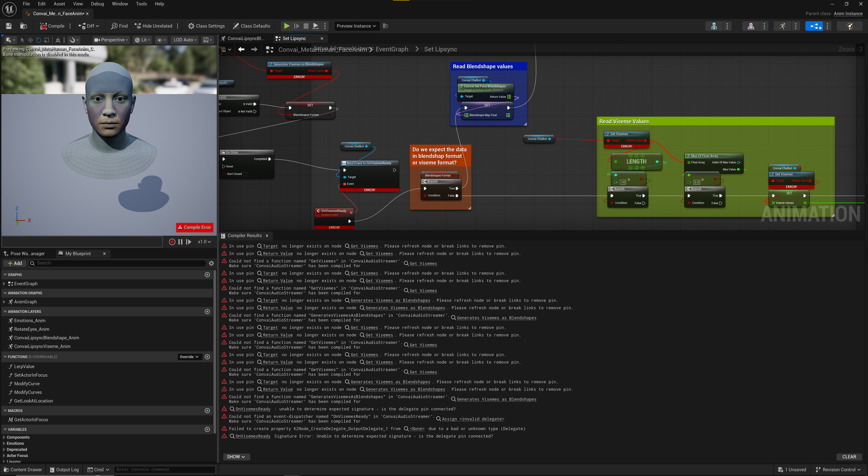Navigate back with the graph left arrow

241,49
